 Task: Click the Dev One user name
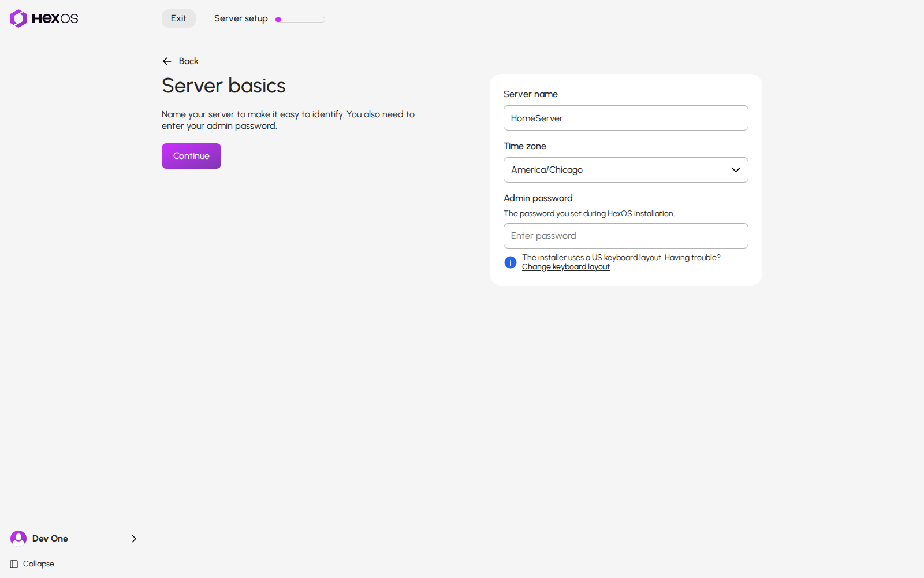tap(50, 539)
